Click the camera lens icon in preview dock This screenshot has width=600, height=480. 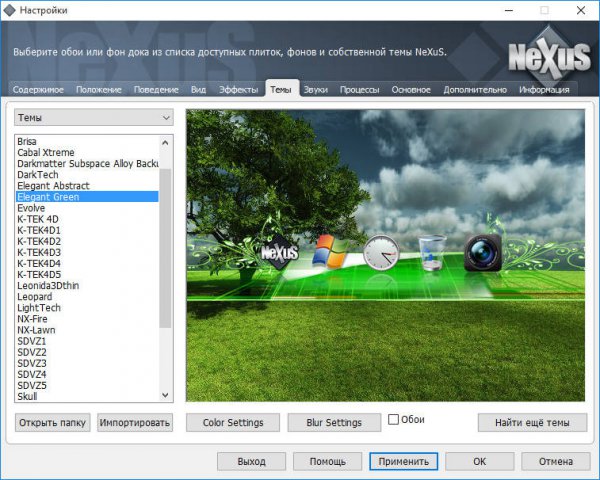pos(483,252)
